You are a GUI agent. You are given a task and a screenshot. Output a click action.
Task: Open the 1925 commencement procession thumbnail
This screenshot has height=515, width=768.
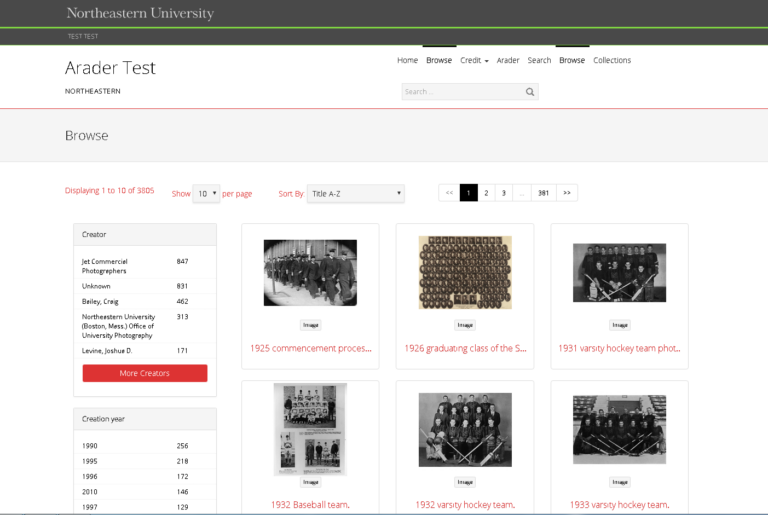pos(309,272)
